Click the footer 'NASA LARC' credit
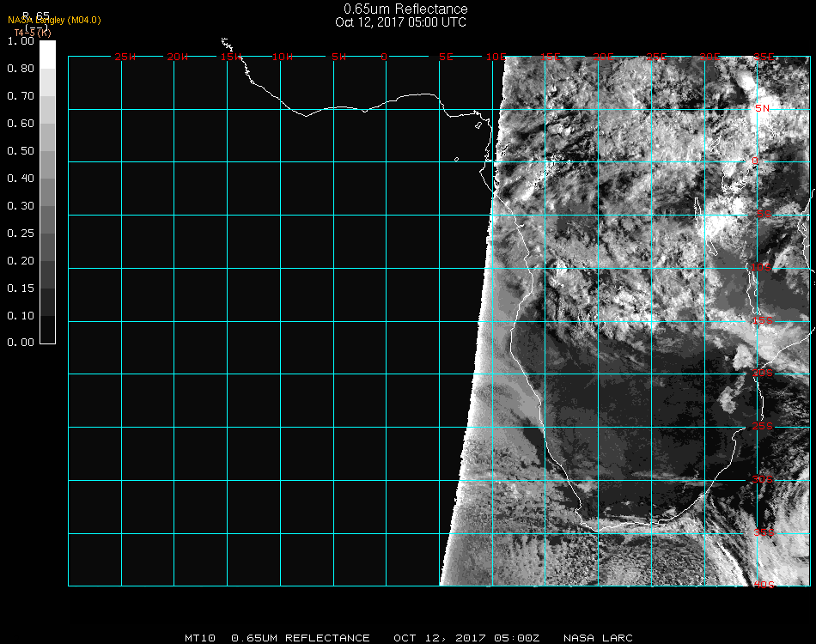The width and height of the screenshot is (816, 644). [x=598, y=638]
